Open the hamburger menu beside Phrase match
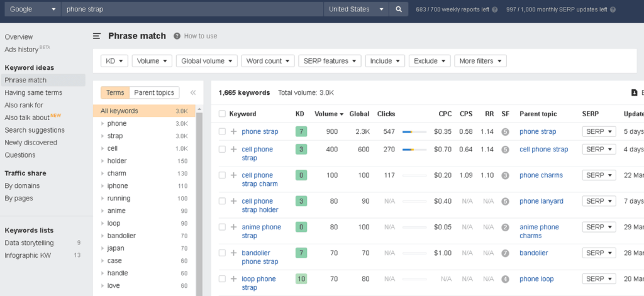 [97, 36]
